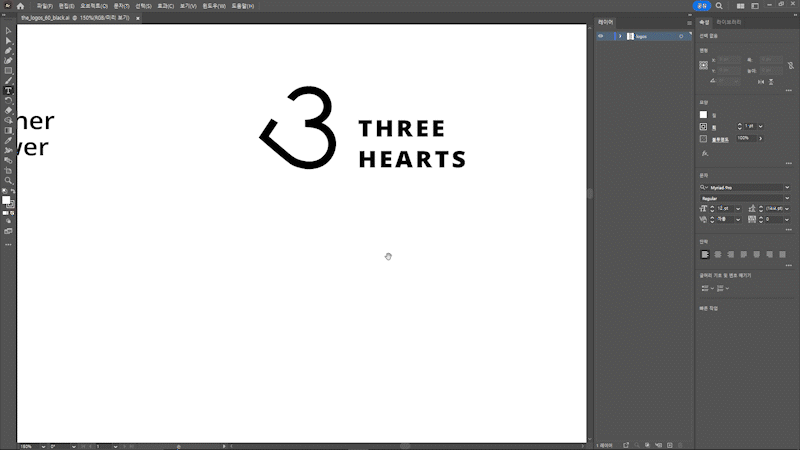The height and width of the screenshot is (450, 800).
Task: Open the Object menu
Action: 94,6
